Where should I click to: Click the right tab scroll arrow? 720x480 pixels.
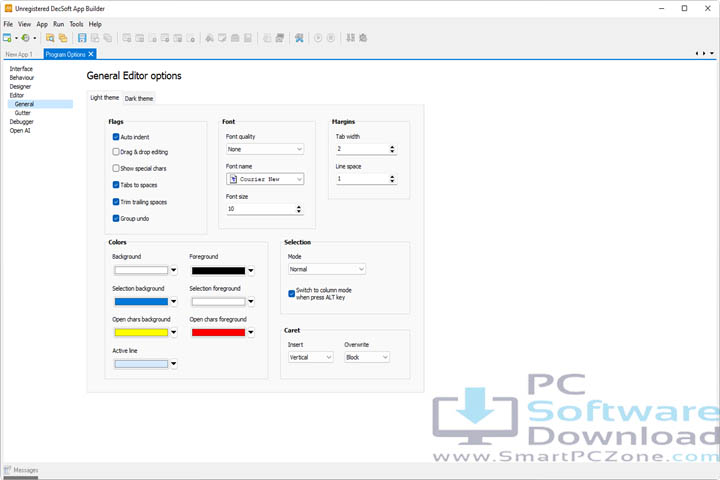(704, 54)
